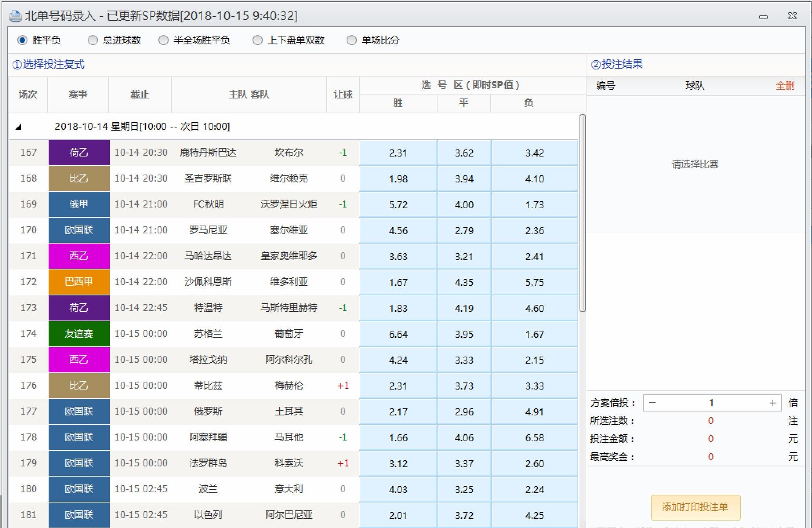Minimize the 北单号码录入 window
This screenshot has height=528, width=812.
click(763, 16)
